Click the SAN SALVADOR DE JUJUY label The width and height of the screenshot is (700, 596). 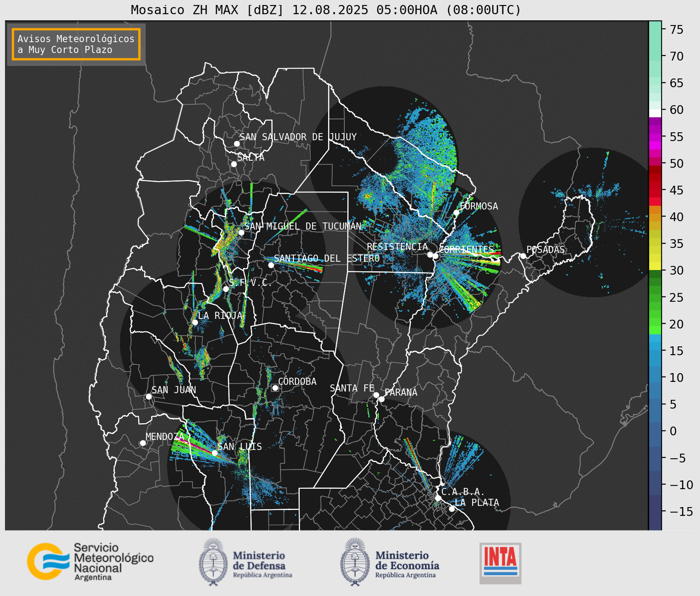[298, 137]
